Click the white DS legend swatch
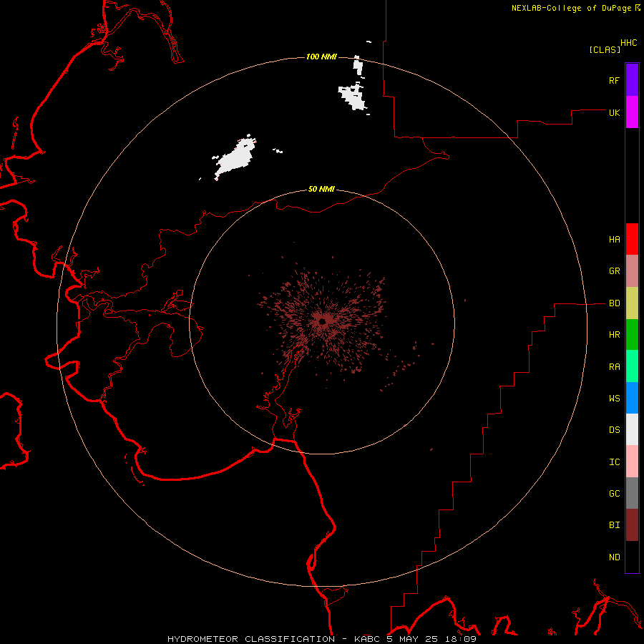644x644 pixels. point(632,429)
